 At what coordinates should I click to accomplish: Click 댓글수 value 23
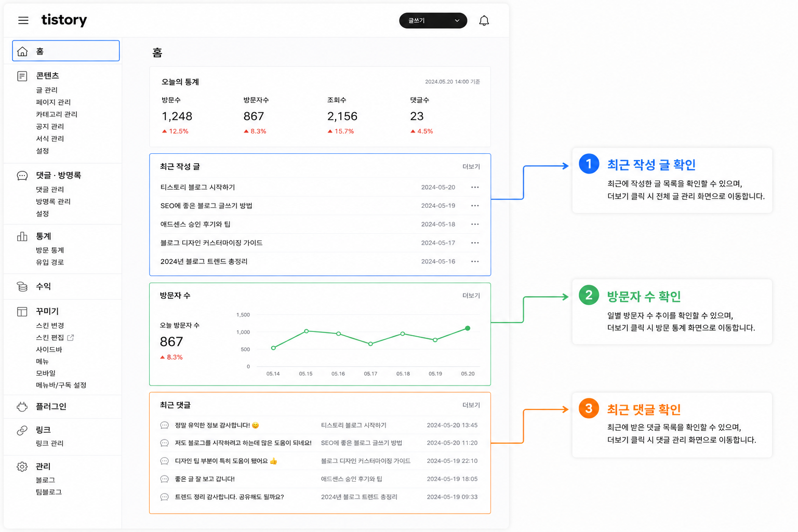(417, 116)
